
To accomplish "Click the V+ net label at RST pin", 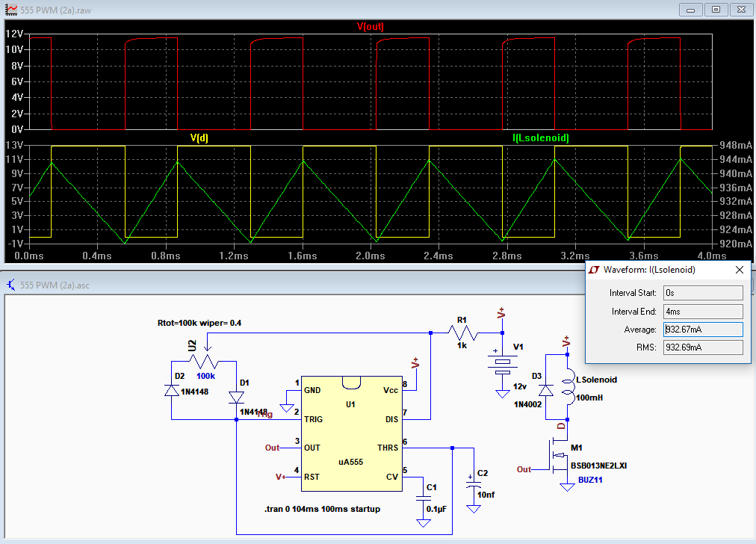I will [x=280, y=477].
